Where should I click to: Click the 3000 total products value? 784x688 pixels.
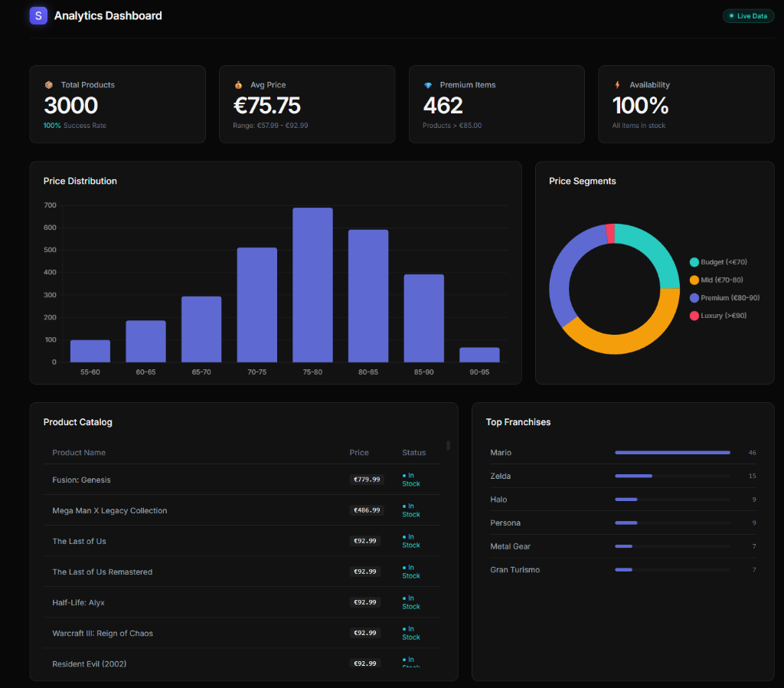pos(71,106)
